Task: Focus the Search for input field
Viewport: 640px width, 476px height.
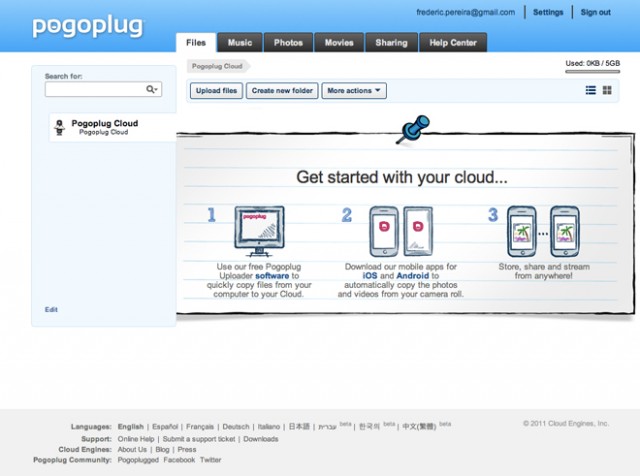Action: coord(103,89)
